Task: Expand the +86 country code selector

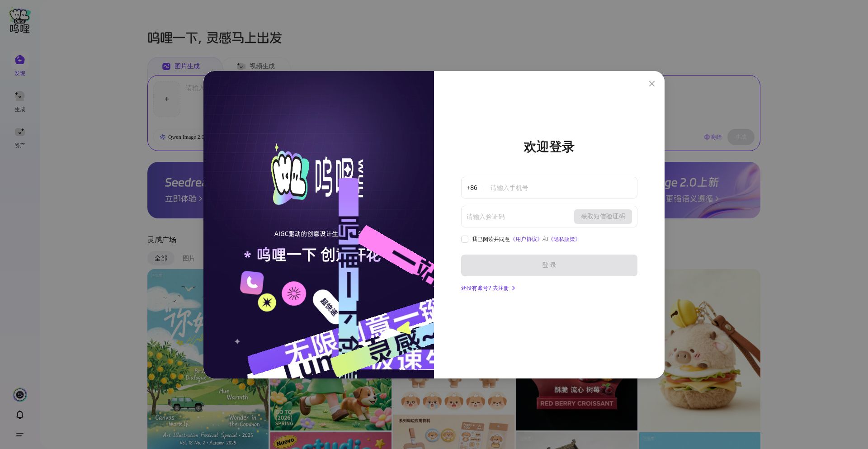Action: [472, 188]
